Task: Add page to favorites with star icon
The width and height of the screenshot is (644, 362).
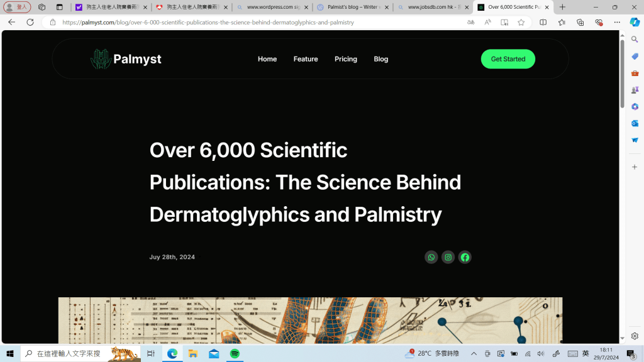Action: 521,22
